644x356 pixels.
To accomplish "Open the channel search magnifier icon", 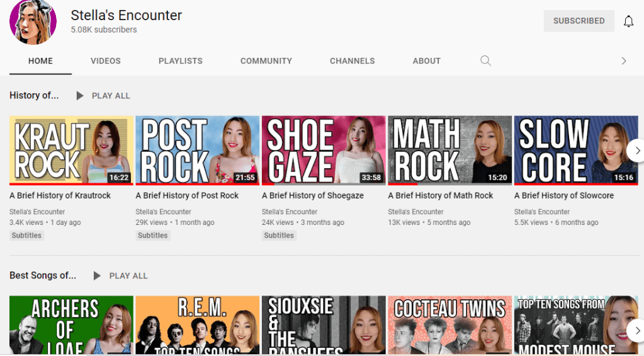I will pyautogui.click(x=485, y=60).
